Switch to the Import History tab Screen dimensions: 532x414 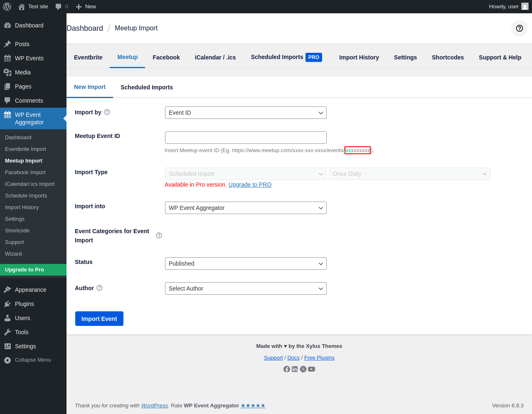tap(359, 57)
